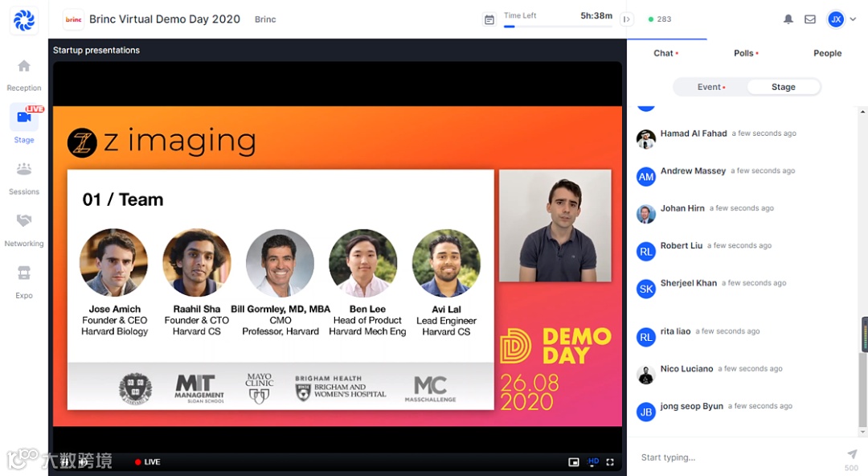Click the send message arrow

(x=851, y=454)
